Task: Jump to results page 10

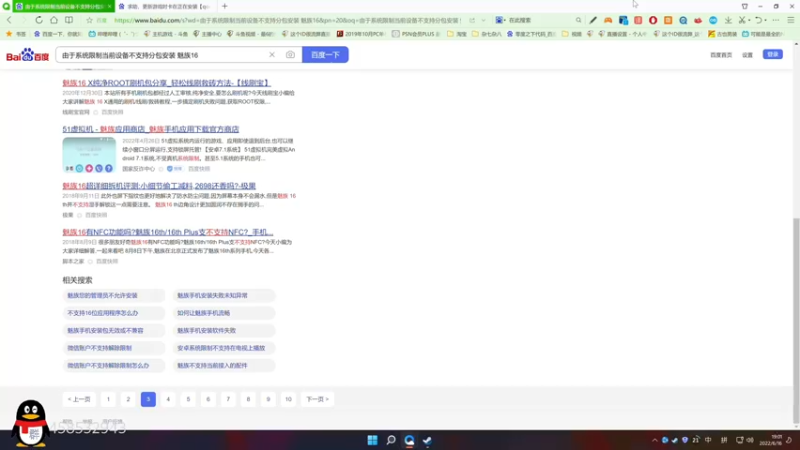Action: 288,399
